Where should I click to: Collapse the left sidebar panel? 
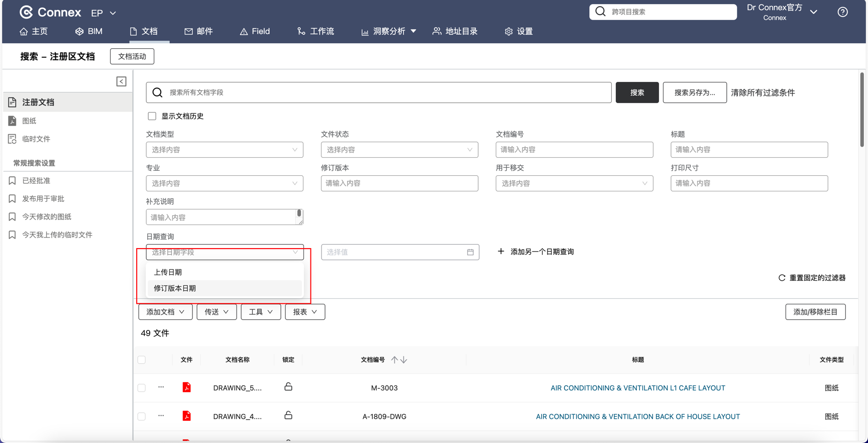(121, 81)
